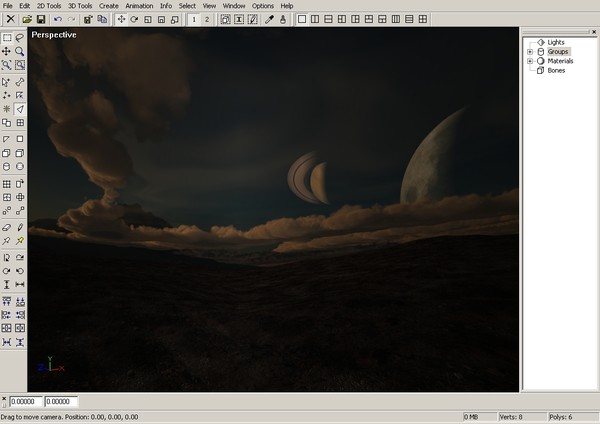Viewport: 600px width, 424px height.
Task: Choose the magnifier zoom tool in left toolbox
Action: coord(20,51)
